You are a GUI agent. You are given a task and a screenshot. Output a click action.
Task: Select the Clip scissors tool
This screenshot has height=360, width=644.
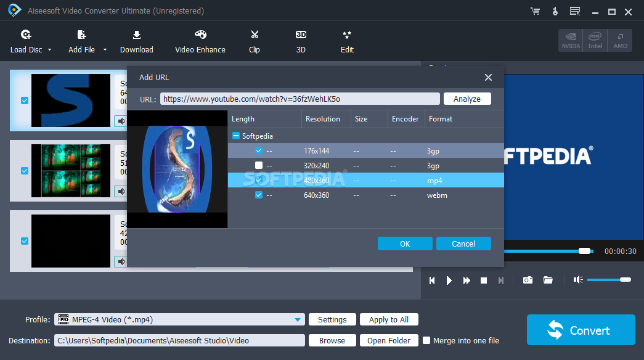point(255,41)
